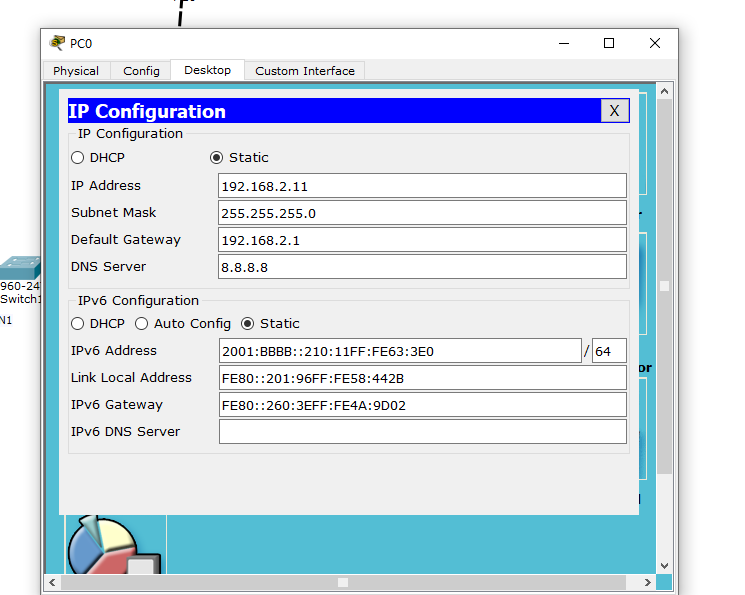Image resolution: width=745 pixels, height=595 pixels.
Task: Click the Switch1 device icon
Action: point(20,268)
